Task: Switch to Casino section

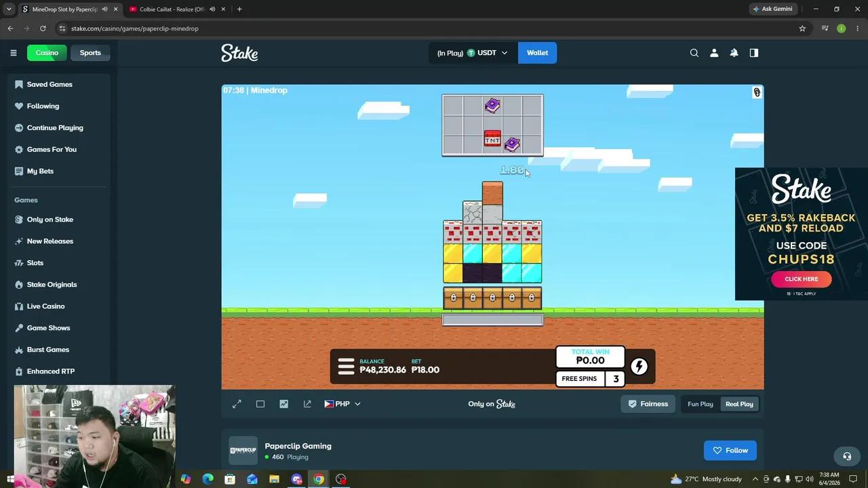Action: [x=47, y=53]
